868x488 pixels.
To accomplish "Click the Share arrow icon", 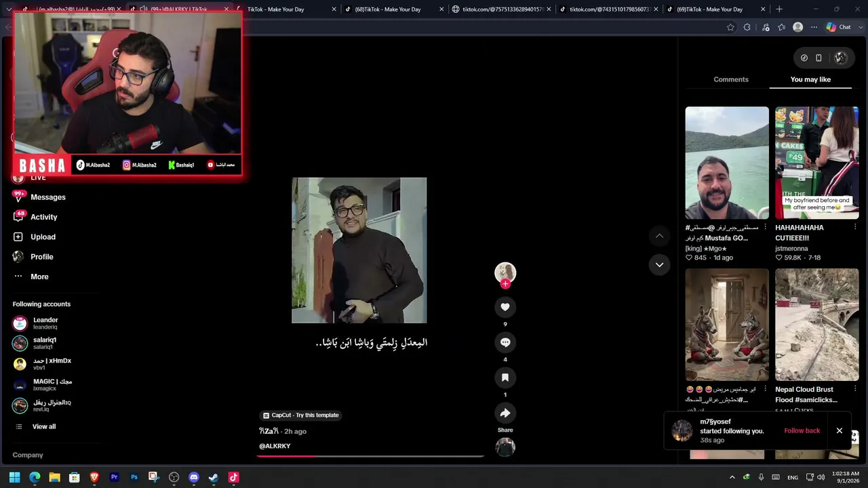I will pos(505,413).
